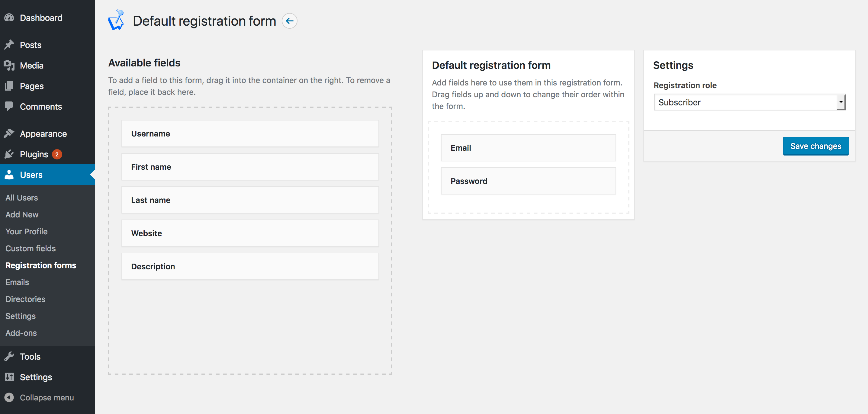Click the back arrow navigation icon
Viewport: 868px width, 414px height.
click(290, 21)
